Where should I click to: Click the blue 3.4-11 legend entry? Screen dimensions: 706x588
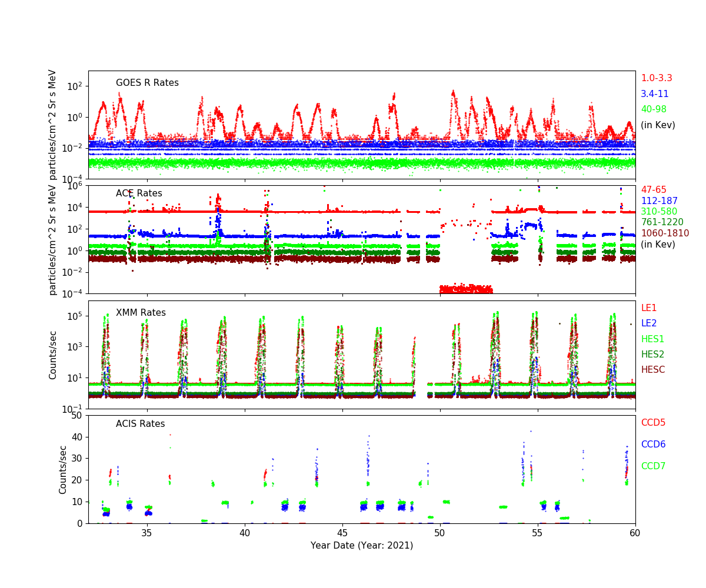coord(654,94)
